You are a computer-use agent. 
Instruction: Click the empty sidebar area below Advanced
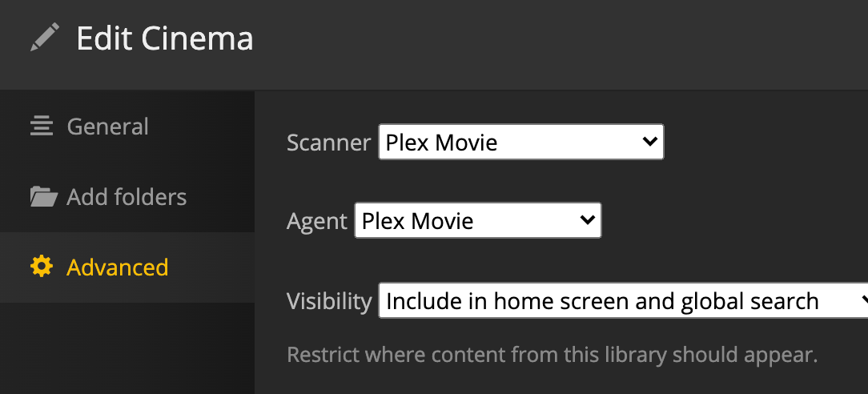pyautogui.click(x=127, y=348)
